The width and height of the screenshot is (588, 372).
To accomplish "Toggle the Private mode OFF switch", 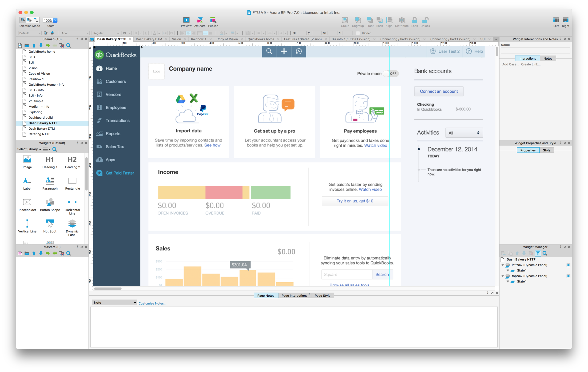I will 391,73.
